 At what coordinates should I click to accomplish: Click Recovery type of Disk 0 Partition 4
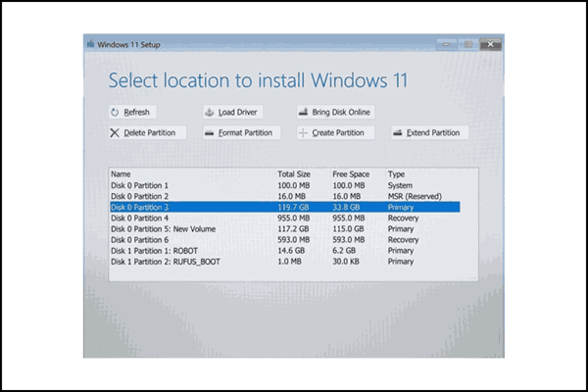coord(403,218)
